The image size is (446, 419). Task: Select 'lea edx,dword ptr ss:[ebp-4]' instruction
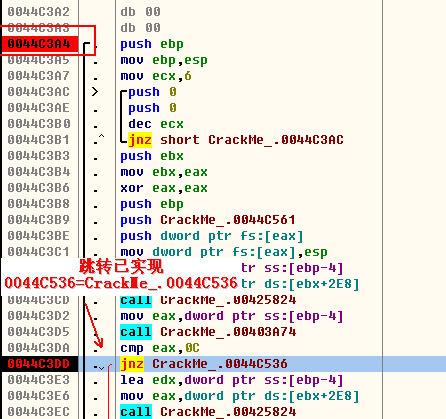point(232,380)
